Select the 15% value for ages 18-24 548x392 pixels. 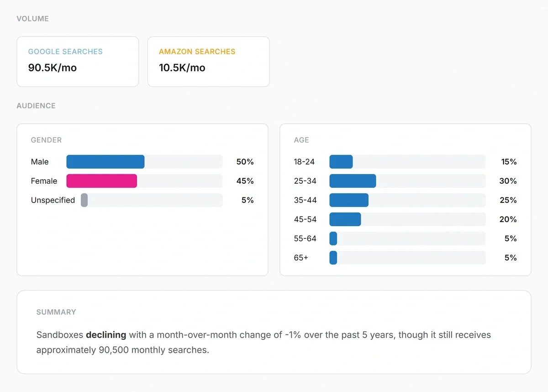(509, 162)
